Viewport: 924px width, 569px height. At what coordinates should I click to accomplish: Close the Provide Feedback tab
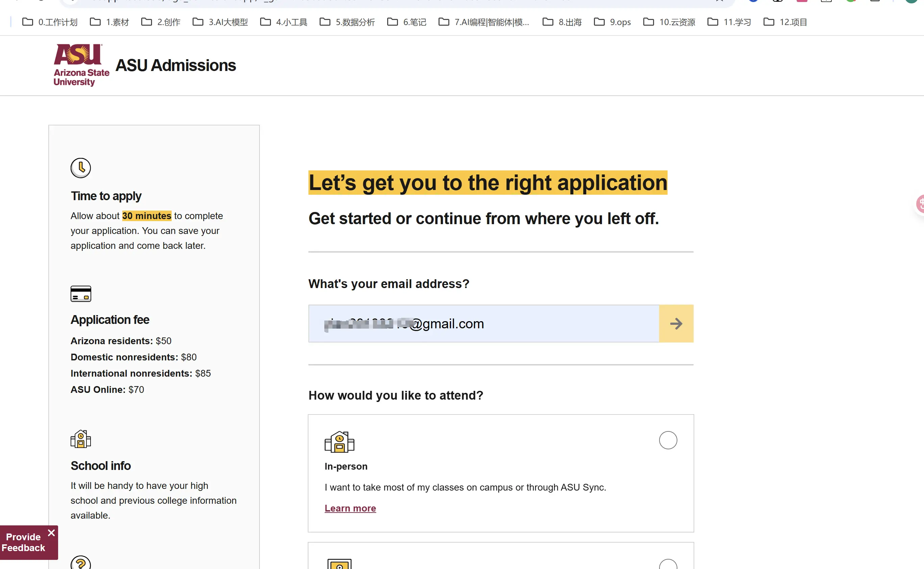click(52, 532)
